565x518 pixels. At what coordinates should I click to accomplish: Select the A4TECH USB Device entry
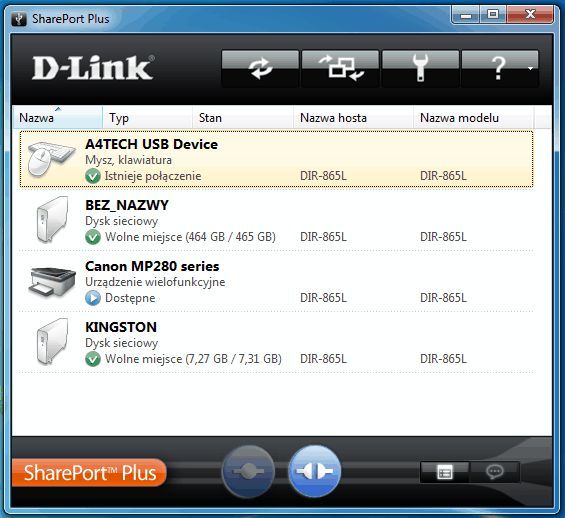(x=276, y=159)
